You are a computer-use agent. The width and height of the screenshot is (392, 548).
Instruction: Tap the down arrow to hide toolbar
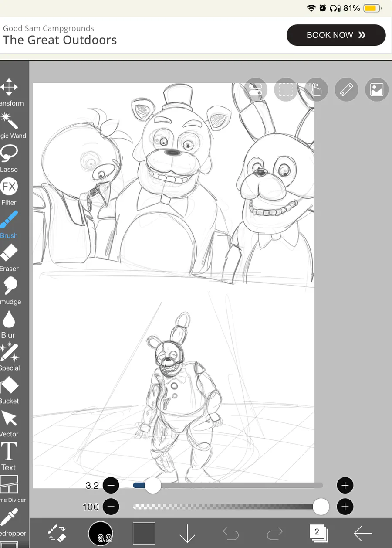187,533
